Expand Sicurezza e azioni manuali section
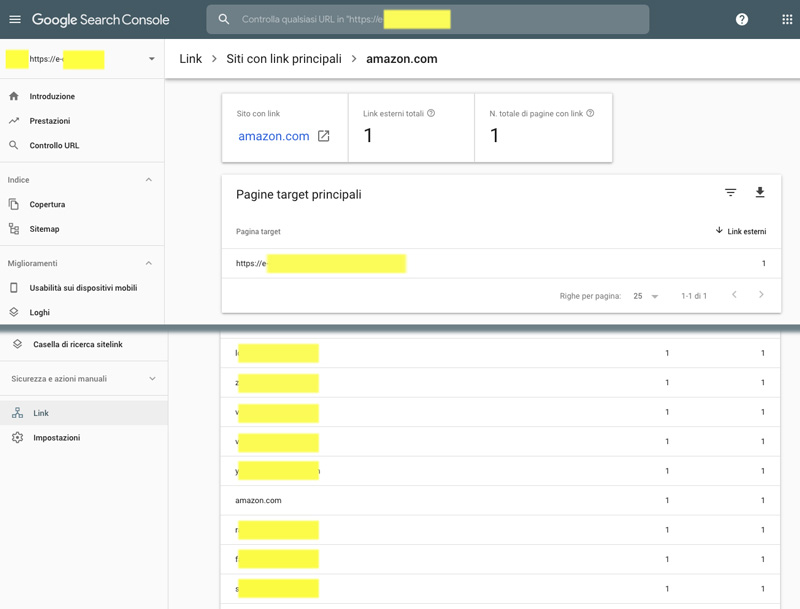The height and width of the screenshot is (609, 800). (152, 378)
